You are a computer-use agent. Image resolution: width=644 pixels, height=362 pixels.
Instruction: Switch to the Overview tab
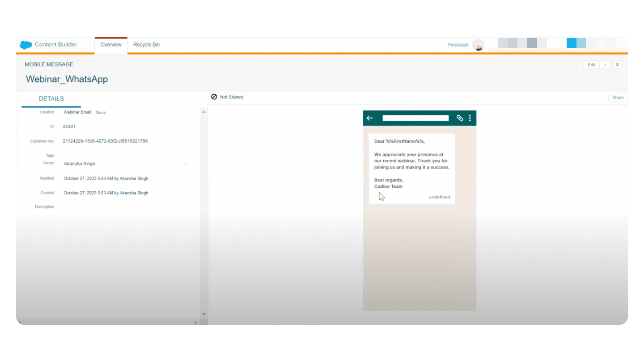click(111, 45)
